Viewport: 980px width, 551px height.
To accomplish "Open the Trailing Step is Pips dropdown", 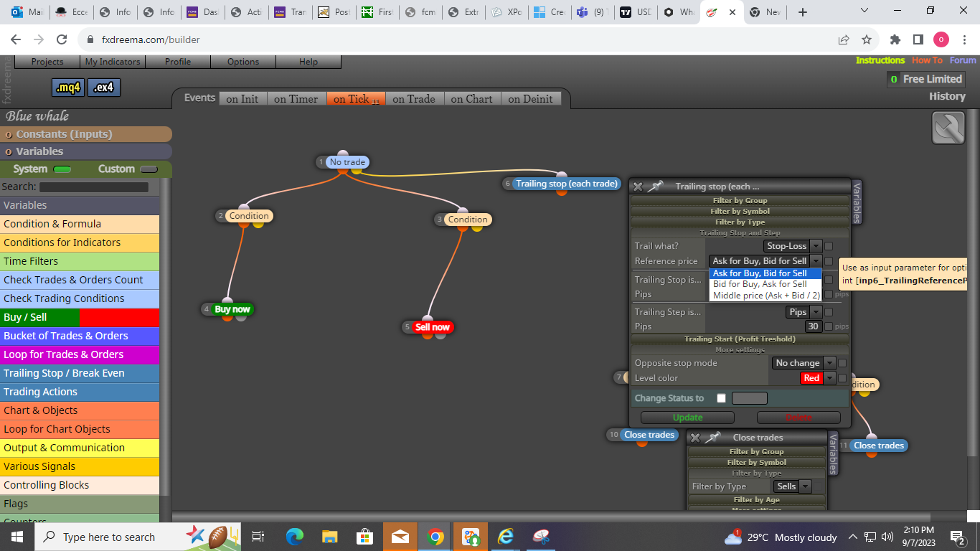I will pyautogui.click(x=804, y=312).
